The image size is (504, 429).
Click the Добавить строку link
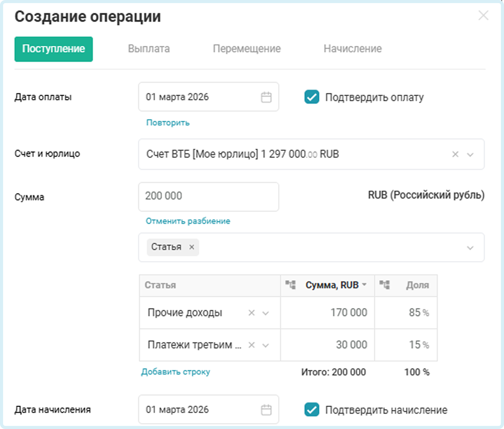(x=176, y=372)
